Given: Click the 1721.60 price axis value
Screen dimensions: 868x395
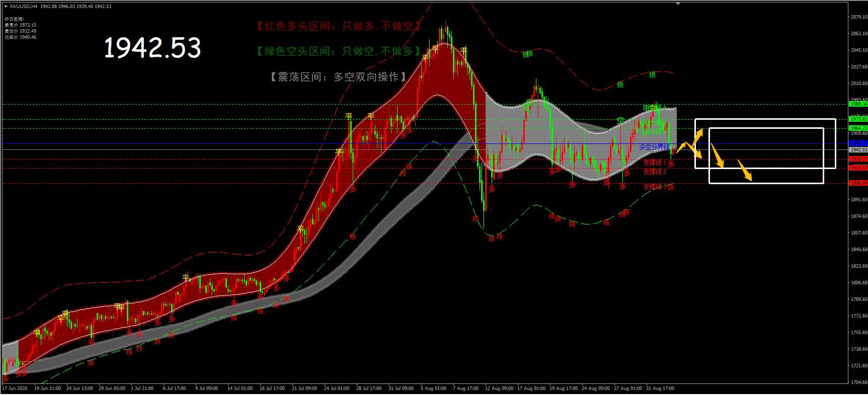Looking at the screenshot, I should point(859,366).
